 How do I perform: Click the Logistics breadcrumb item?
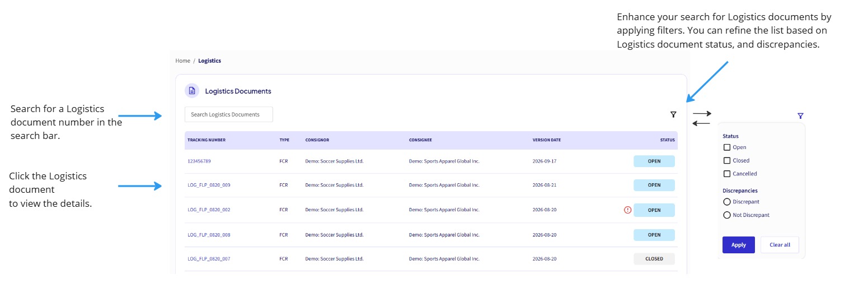click(x=209, y=61)
